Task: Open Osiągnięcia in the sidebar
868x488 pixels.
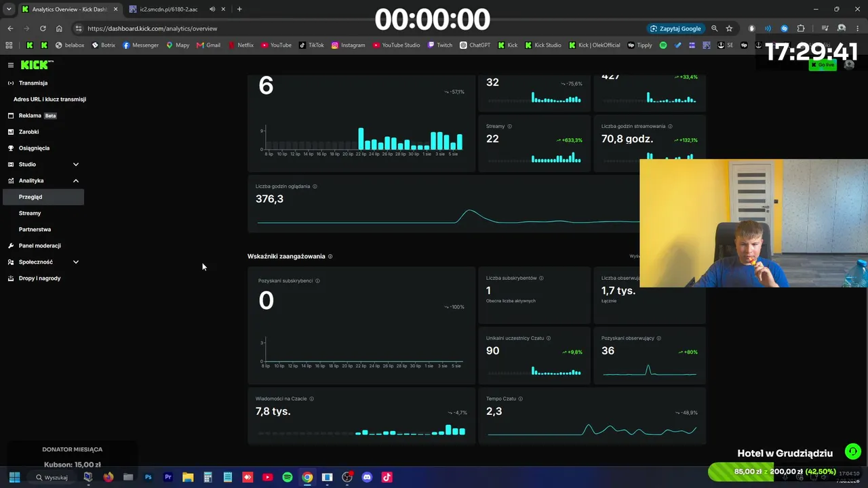Action: pyautogui.click(x=34, y=148)
